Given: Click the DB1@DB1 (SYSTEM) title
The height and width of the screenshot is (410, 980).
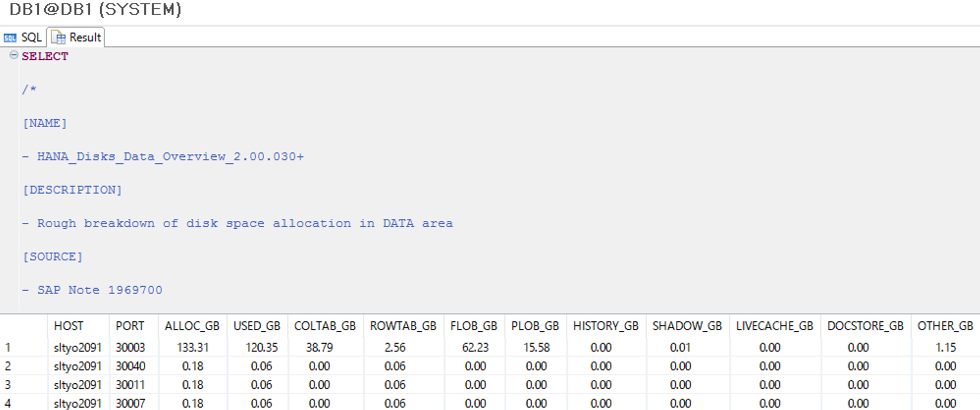Looking at the screenshot, I should coord(95,9).
